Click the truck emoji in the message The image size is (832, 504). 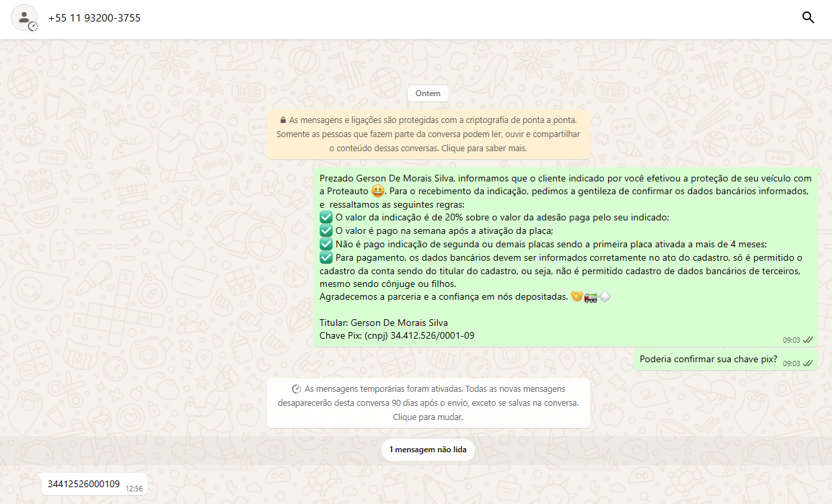(x=591, y=296)
